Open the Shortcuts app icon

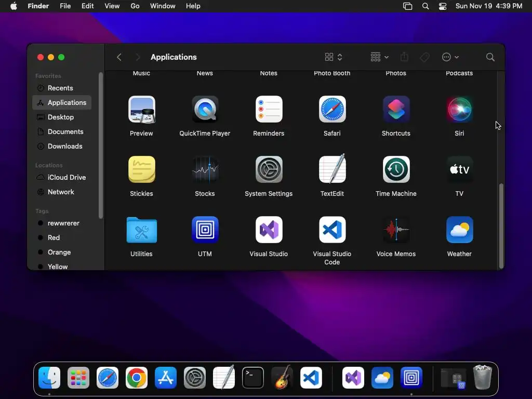click(396, 109)
